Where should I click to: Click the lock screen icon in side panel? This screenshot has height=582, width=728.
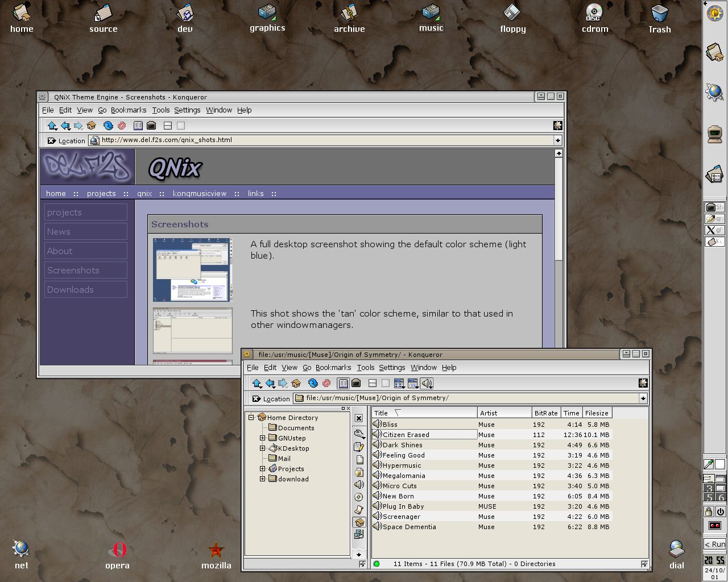click(709, 511)
